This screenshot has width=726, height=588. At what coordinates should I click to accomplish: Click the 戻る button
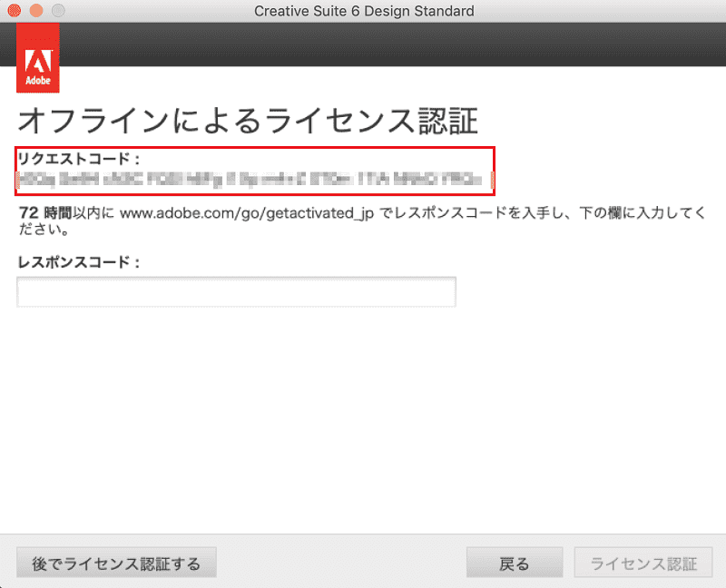pyautogui.click(x=515, y=563)
